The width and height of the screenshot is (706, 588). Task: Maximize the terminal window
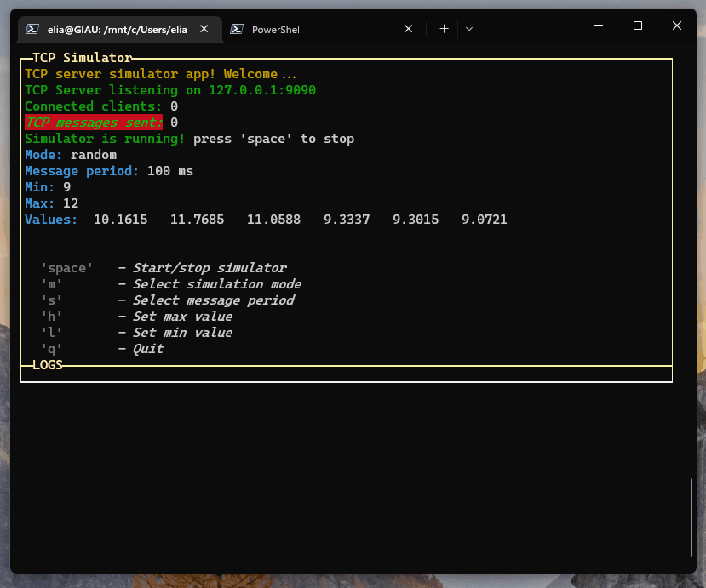click(x=638, y=26)
